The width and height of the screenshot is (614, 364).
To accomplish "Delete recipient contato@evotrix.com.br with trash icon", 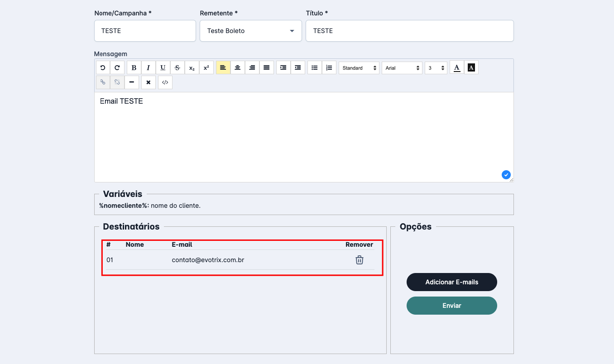I will 359,260.
